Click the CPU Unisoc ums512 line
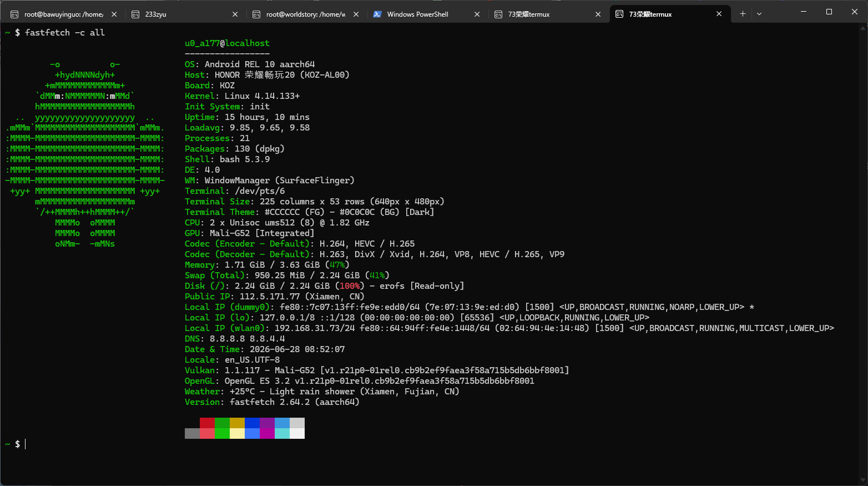The width and height of the screenshot is (868, 486). (x=277, y=223)
